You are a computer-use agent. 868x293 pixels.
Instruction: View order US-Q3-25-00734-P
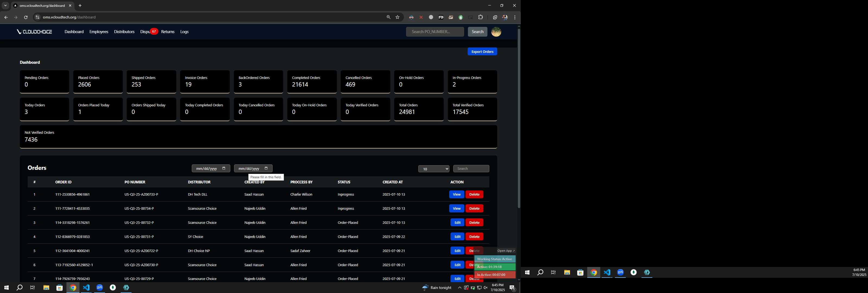(x=457, y=209)
